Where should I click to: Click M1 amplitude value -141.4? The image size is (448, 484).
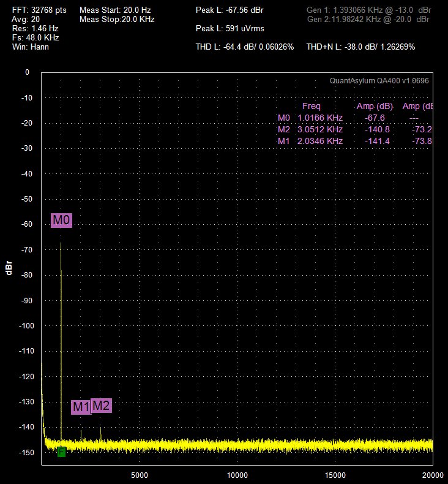(x=377, y=142)
